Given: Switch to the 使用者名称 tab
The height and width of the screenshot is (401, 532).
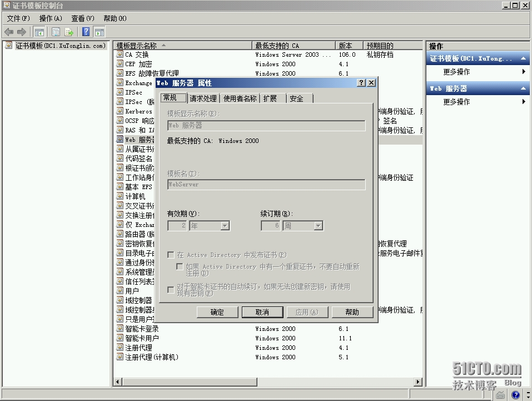Looking at the screenshot, I should point(240,98).
